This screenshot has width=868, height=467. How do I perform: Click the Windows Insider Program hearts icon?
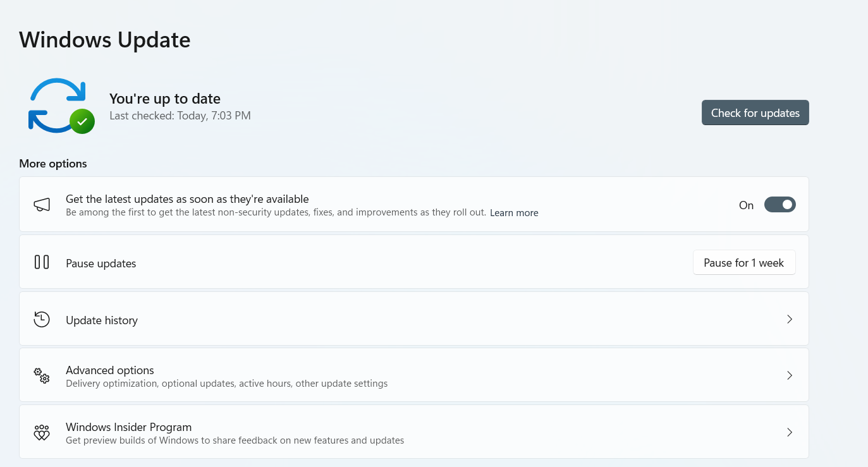(x=42, y=433)
